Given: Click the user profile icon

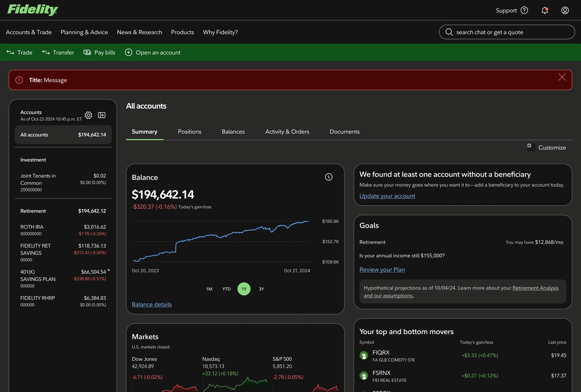Looking at the screenshot, I should [x=565, y=10].
